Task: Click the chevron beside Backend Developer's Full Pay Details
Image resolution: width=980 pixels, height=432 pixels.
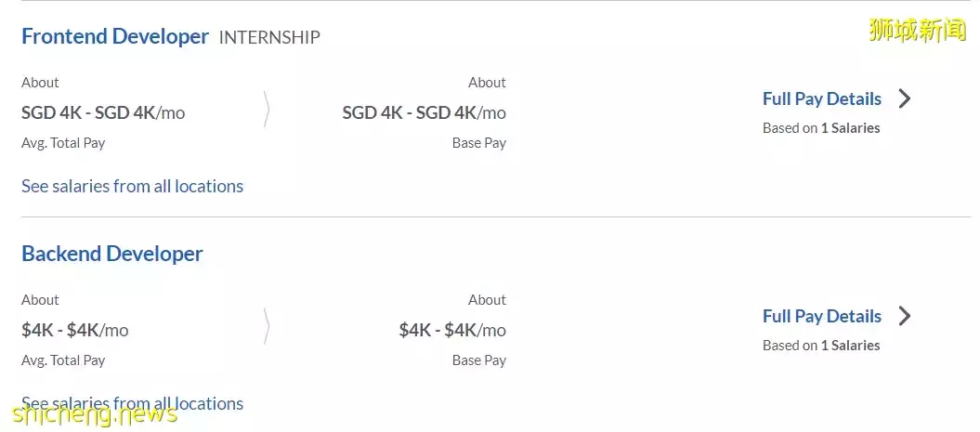Action: coord(905,316)
